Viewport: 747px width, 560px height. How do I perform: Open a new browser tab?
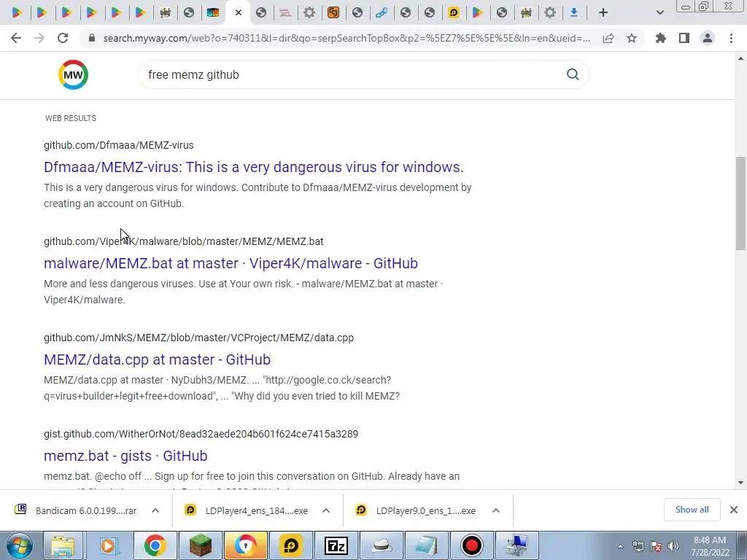603,13
